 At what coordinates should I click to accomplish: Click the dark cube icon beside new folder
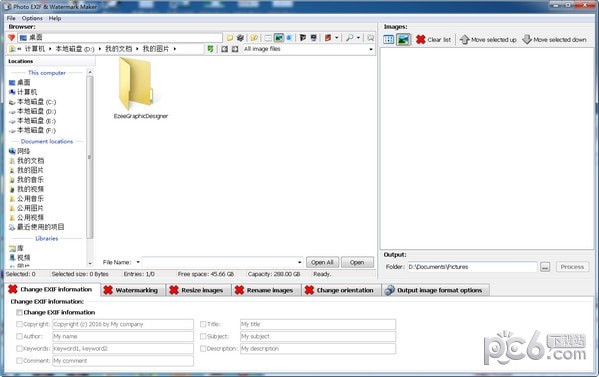[240, 38]
